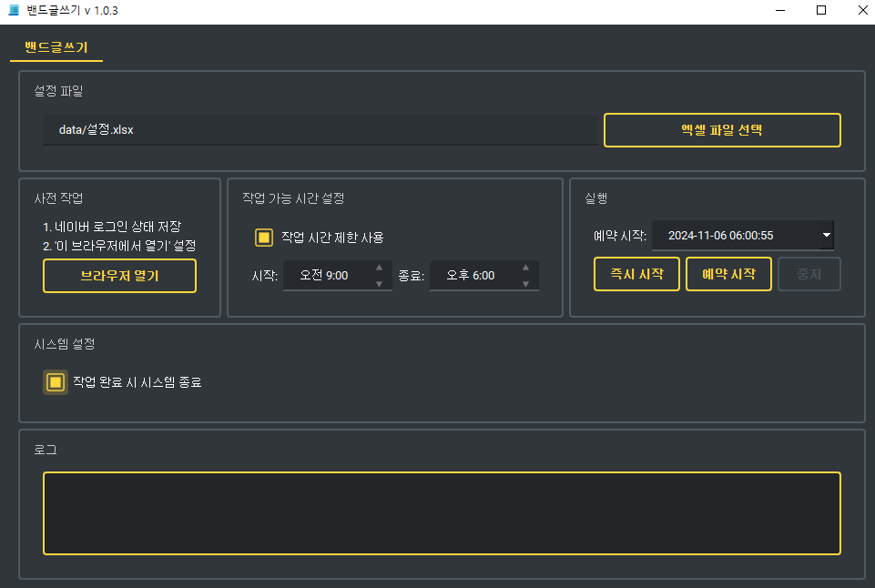Click the 중지 stop button
This screenshot has width=875, height=588.
coord(809,274)
